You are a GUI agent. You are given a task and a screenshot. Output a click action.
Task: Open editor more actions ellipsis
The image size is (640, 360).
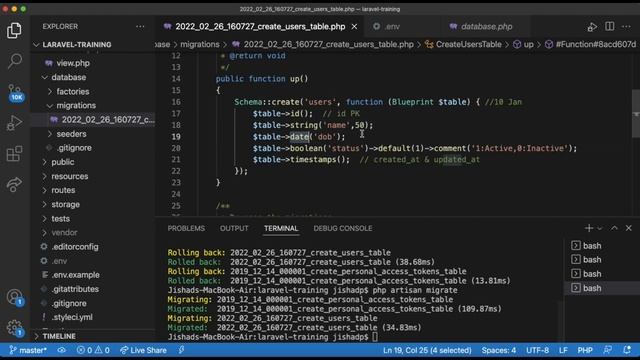pos(626,27)
